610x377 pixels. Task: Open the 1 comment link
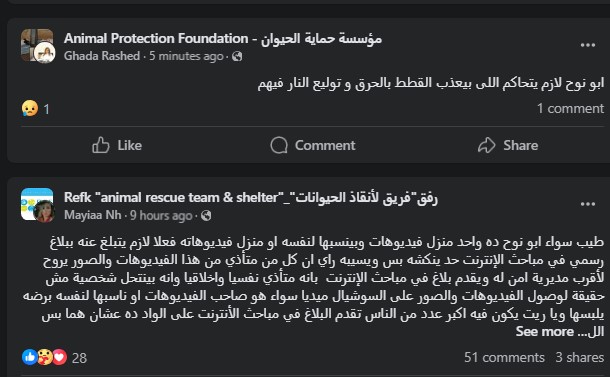click(570, 108)
